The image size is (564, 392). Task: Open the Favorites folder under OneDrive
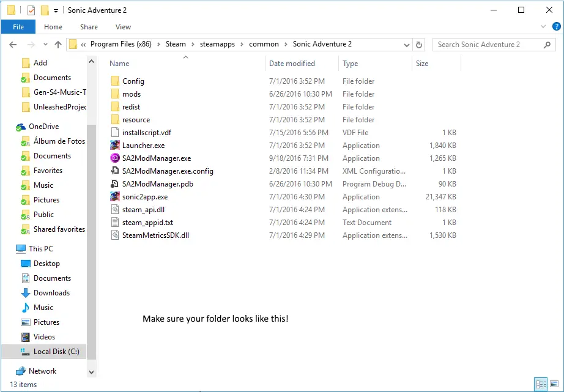click(48, 171)
